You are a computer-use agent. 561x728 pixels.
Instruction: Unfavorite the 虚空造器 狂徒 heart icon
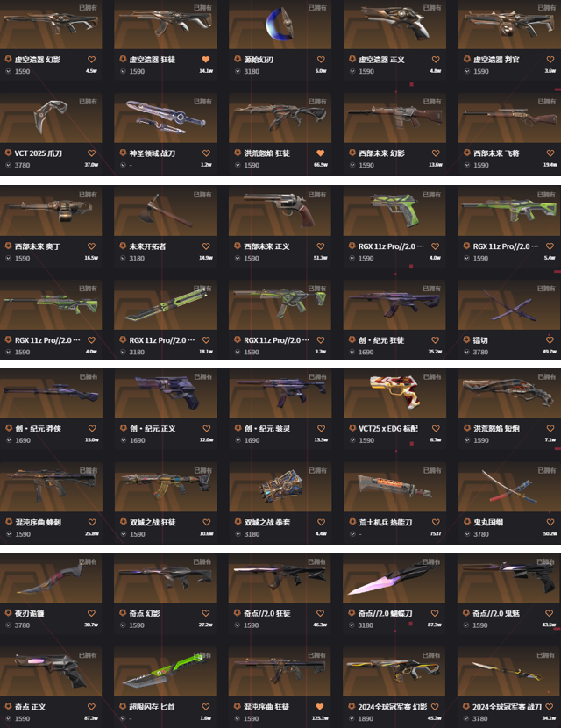tap(206, 60)
